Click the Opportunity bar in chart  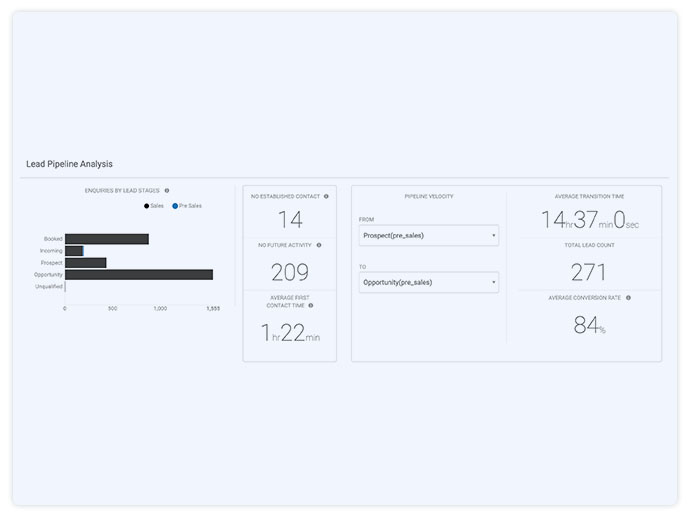pyautogui.click(x=139, y=275)
